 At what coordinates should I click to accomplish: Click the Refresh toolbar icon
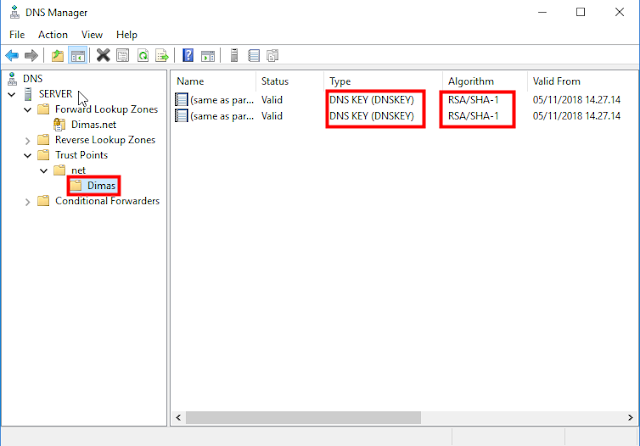[143, 55]
